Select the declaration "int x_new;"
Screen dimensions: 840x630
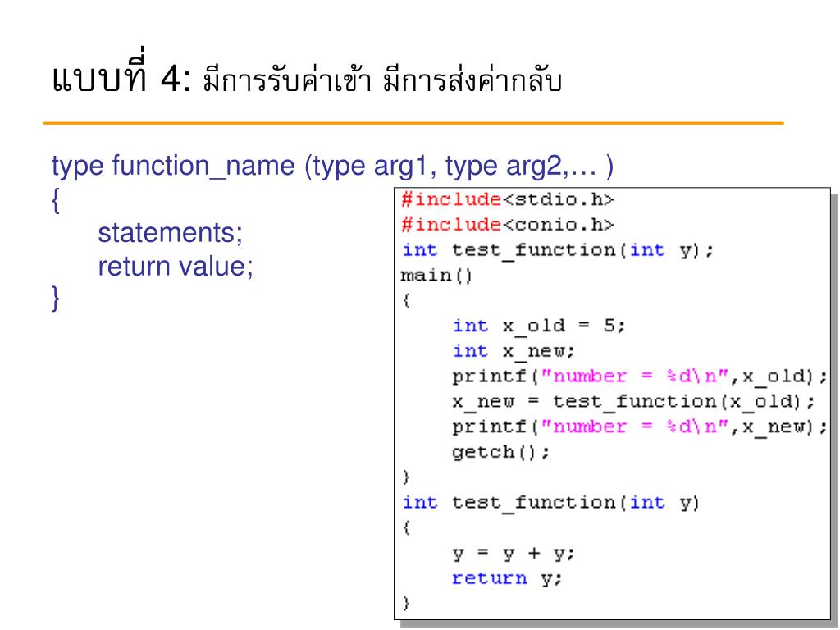[x=514, y=351]
